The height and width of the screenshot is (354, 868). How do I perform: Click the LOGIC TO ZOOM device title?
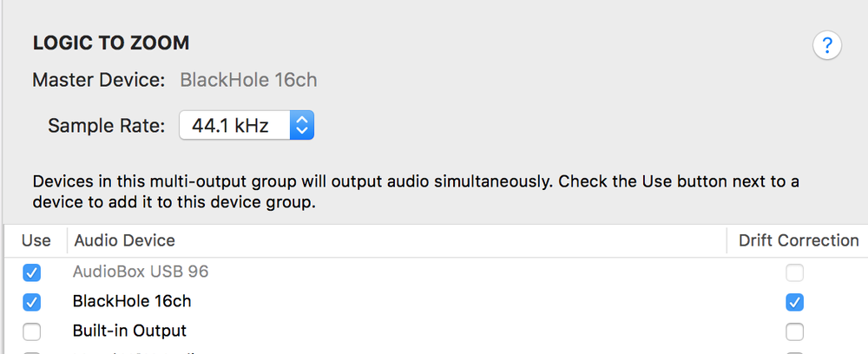point(111,43)
